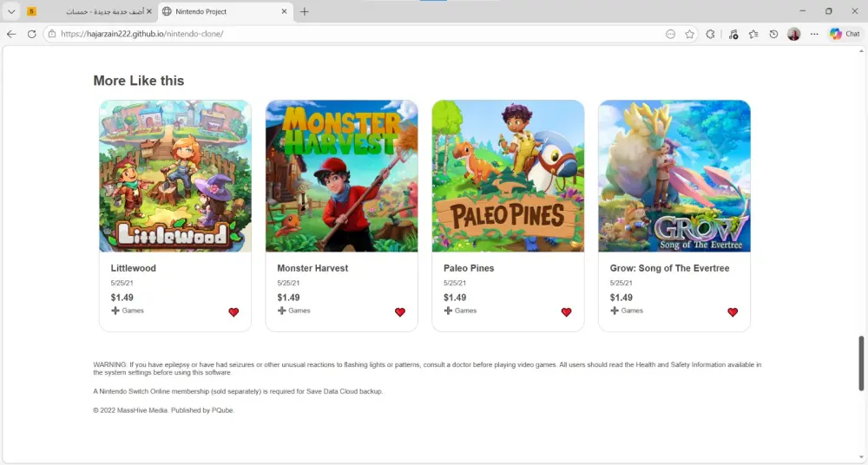Click the $1.49 price on Monster Harvest card

[x=288, y=298]
